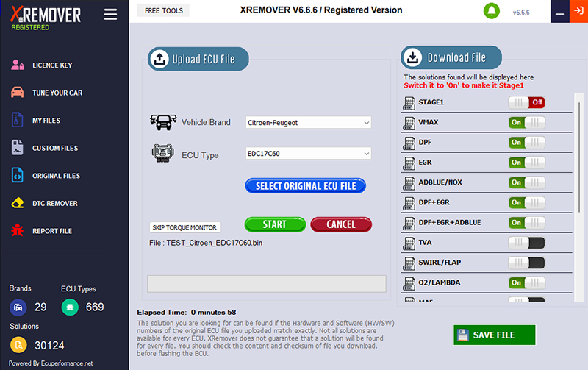
Task: Click the FREE TOOLS button
Action: click(163, 10)
